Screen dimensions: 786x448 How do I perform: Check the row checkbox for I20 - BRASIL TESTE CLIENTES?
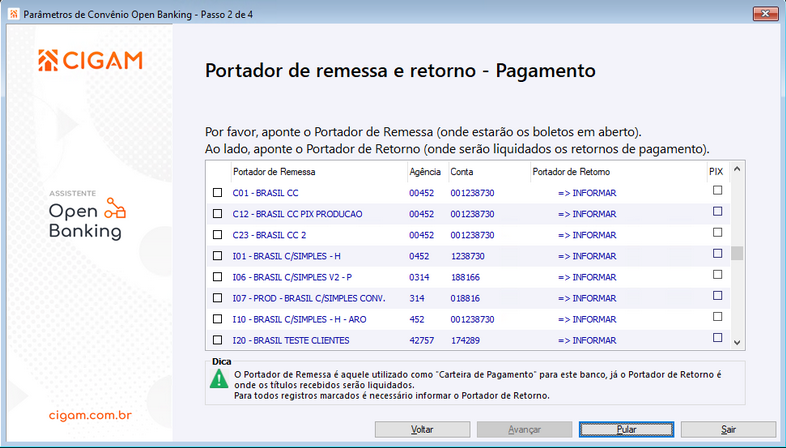tap(218, 340)
